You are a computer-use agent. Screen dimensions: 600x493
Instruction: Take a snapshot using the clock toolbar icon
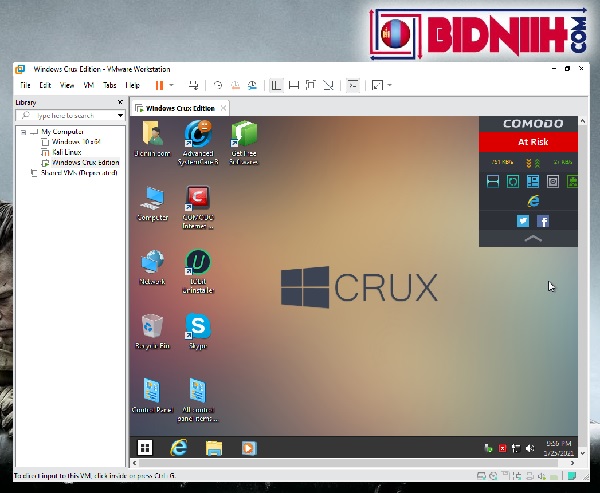pos(218,85)
